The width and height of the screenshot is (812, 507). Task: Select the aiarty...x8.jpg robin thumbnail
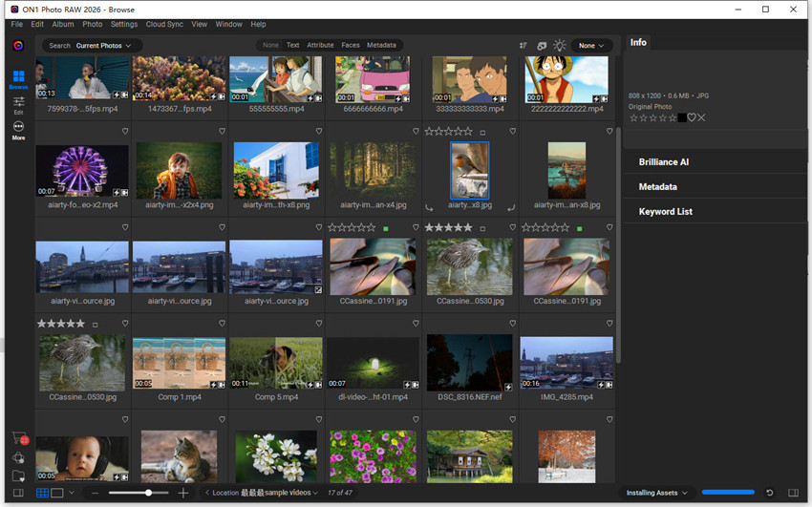click(470, 170)
